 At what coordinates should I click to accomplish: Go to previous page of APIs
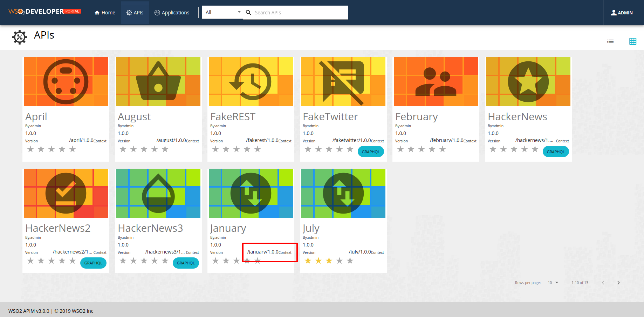pyautogui.click(x=603, y=283)
